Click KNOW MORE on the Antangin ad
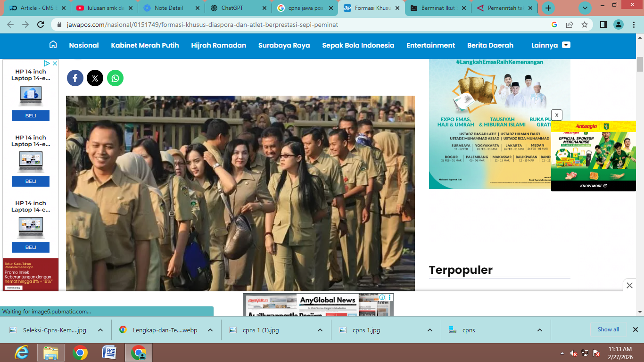Image resolution: width=644 pixels, height=362 pixels. point(594,186)
